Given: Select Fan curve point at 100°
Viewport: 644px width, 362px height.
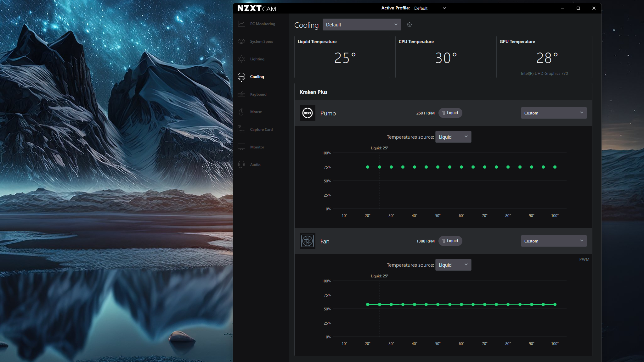Looking at the screenshot, I should click(x=555, y=304).
